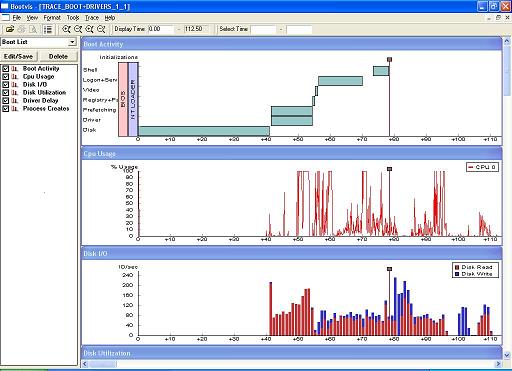Click the Disk I/O panel header
The width and height of the screenshot is (512, 371).
[292, 254]
